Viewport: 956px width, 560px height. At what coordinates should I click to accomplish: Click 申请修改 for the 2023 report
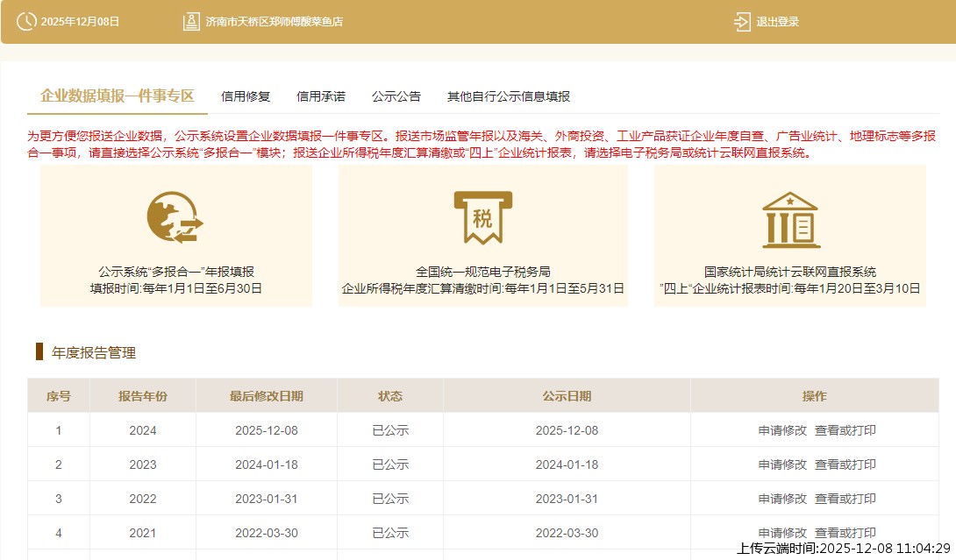pyautogui.click(x=782, y=464)
